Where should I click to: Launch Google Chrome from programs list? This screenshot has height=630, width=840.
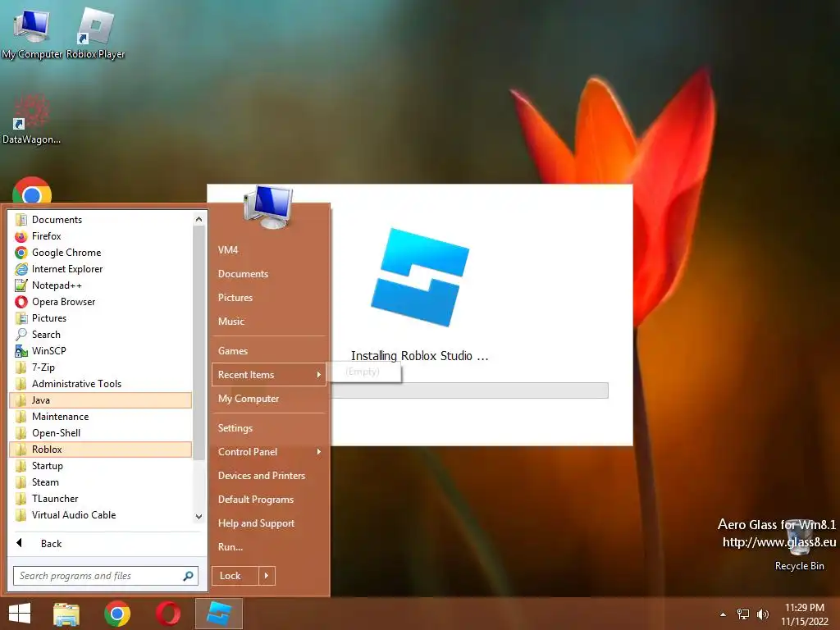pyautogui.click(x=101, y=253)
